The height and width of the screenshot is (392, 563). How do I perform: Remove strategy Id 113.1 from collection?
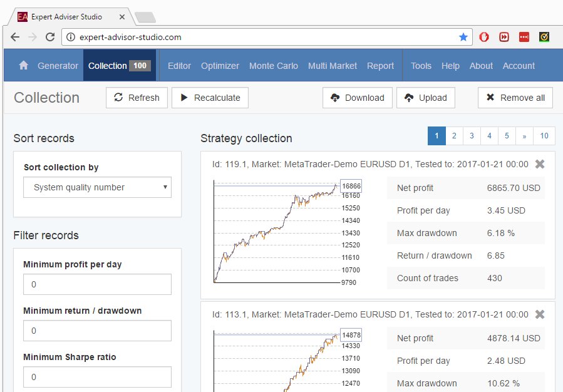coord(539,314)
